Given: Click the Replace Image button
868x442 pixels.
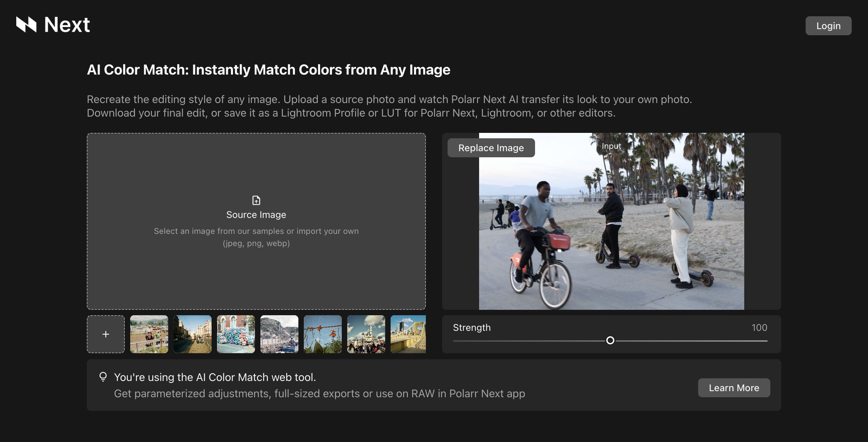Looking at the screenshot, I should (491, 148).
